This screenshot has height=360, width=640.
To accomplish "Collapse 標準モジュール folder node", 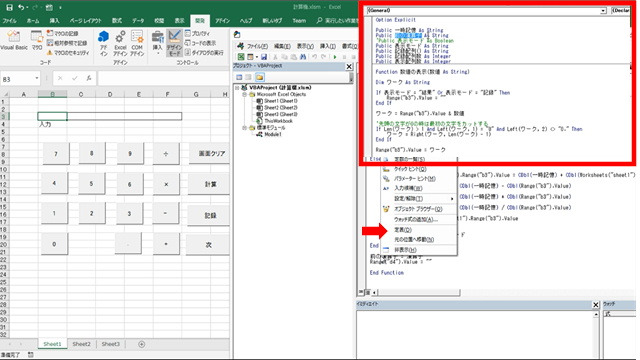I will [244, 128].
